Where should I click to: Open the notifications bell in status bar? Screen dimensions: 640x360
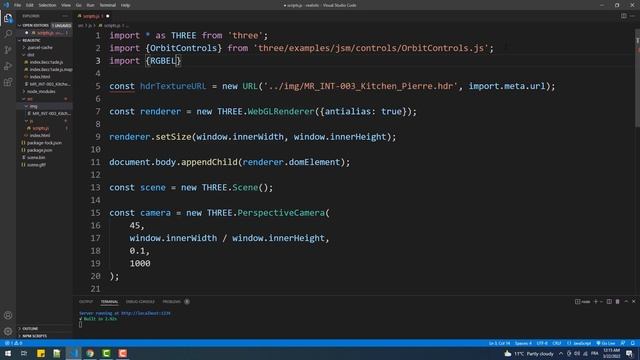632,343
